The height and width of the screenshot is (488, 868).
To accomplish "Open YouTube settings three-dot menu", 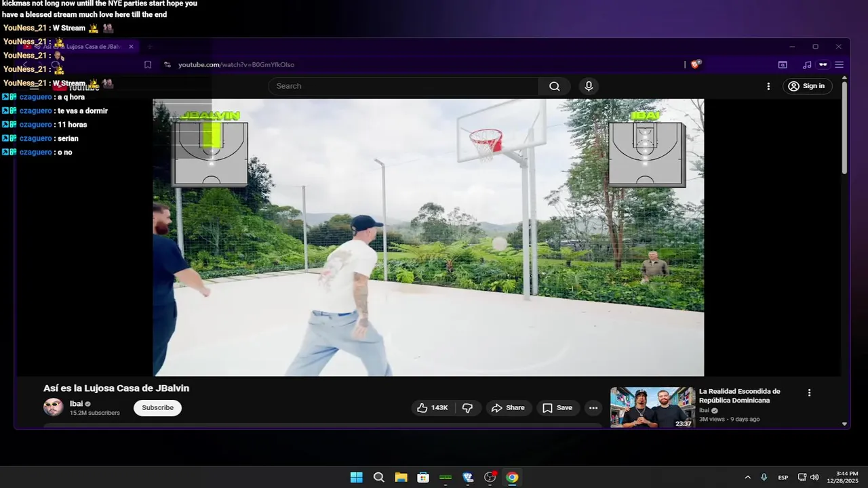I will [x=768, y=86].
